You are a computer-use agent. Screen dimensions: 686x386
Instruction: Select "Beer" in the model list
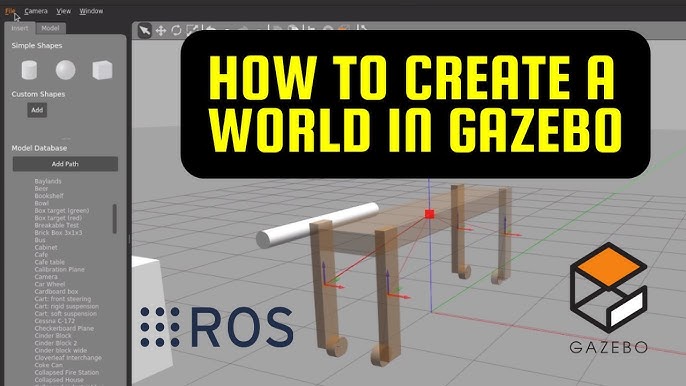coord(42,189)
